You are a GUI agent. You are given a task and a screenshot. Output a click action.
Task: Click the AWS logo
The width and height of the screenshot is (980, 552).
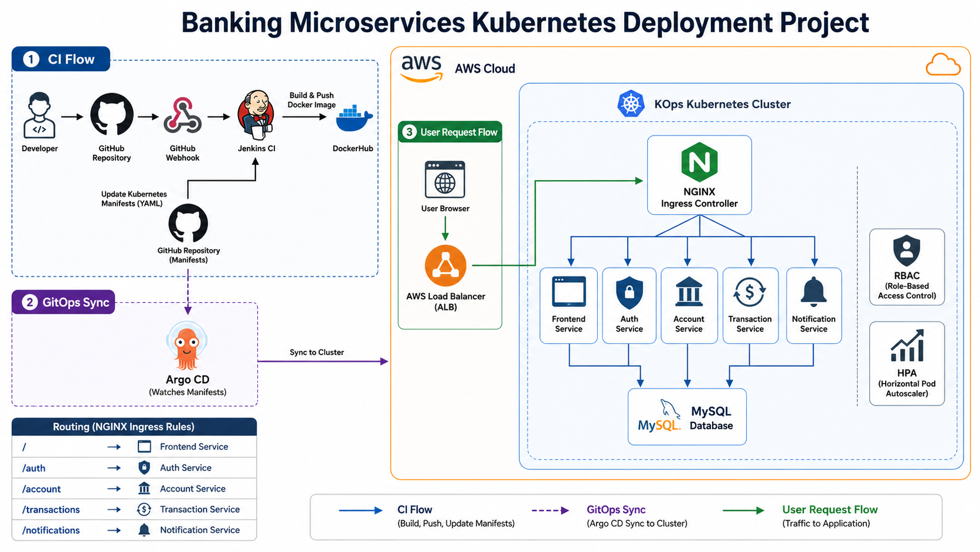tap(421, 68)
